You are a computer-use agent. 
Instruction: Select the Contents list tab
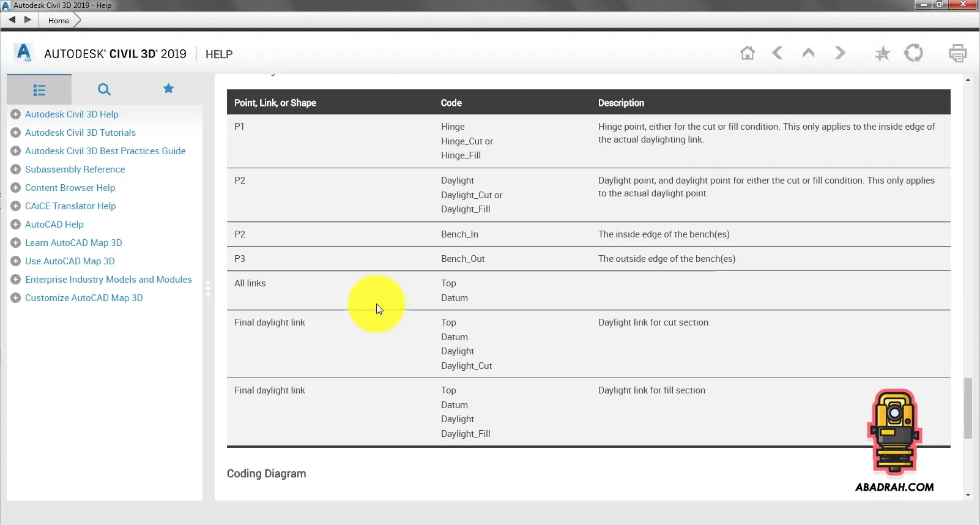(39, 90)
